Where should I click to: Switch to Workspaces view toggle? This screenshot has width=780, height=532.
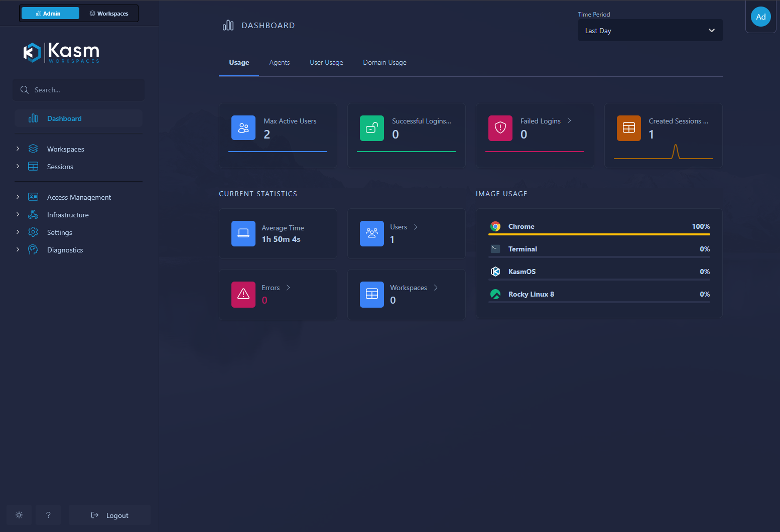coord(109,14)
